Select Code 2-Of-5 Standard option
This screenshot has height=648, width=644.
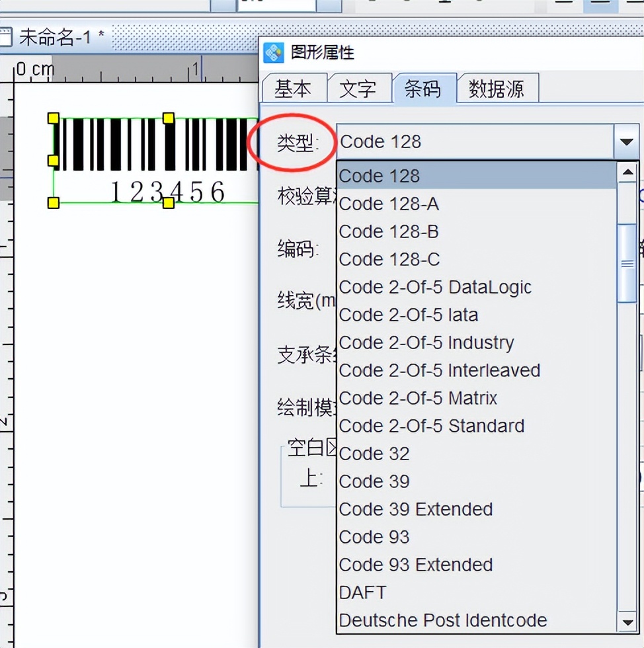(477, 426)
